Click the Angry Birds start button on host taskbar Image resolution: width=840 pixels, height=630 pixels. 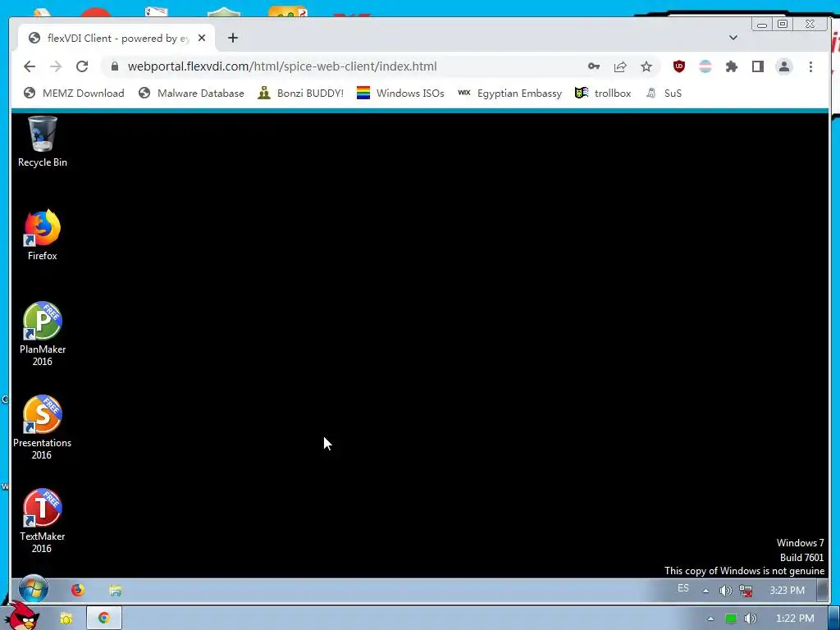[21, 615]
